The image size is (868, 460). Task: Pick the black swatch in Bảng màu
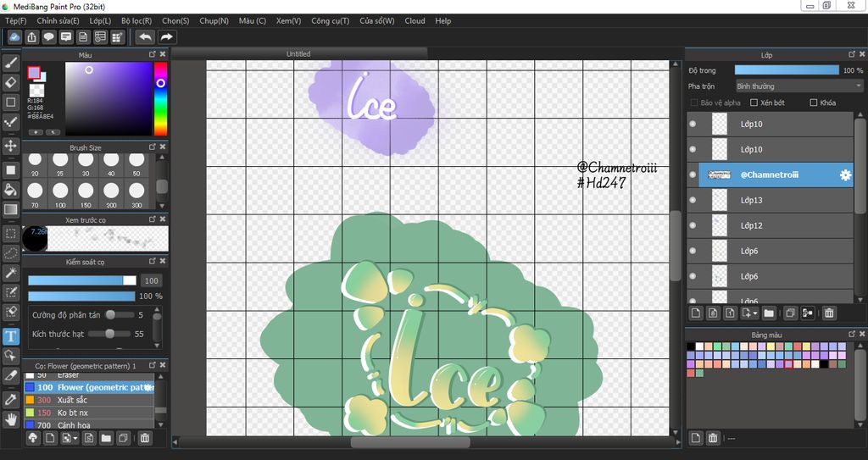(x=691, y=346)
